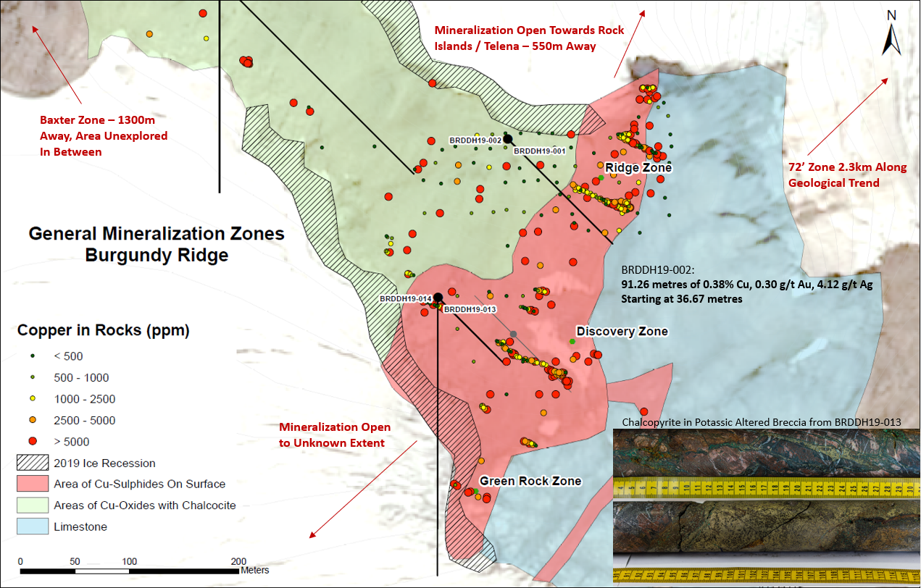921x588 pixels.
Task: Click the 100 mark on the scale bar
Action: (130, 562)
